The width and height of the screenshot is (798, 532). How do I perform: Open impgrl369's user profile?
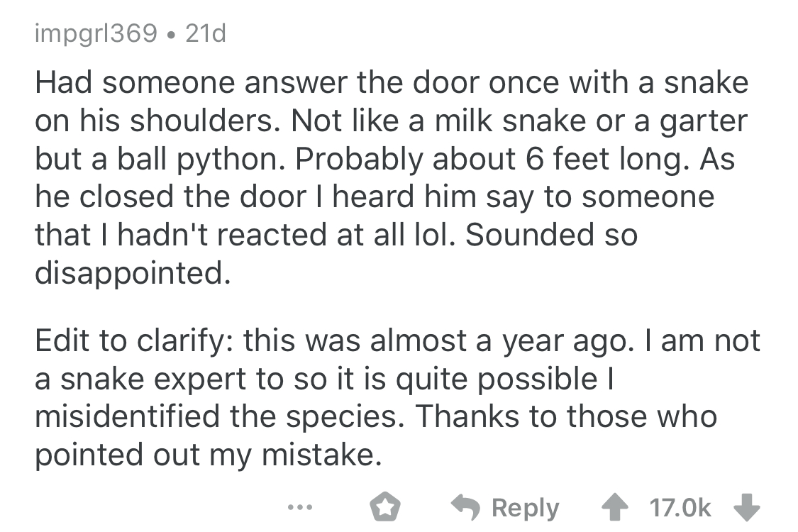(96, 33)
